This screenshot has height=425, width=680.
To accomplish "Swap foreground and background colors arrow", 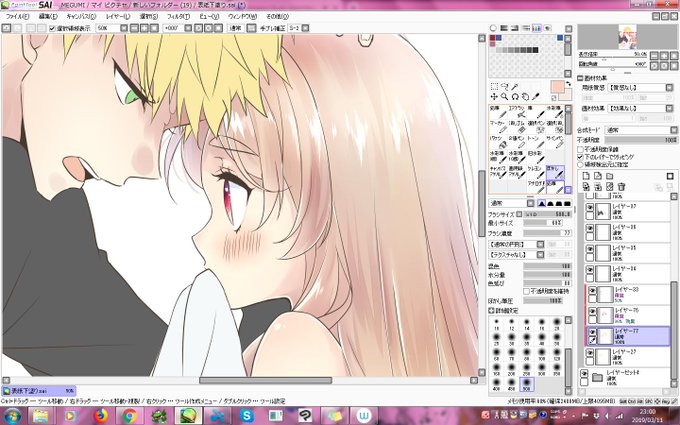I will point(568,84).
